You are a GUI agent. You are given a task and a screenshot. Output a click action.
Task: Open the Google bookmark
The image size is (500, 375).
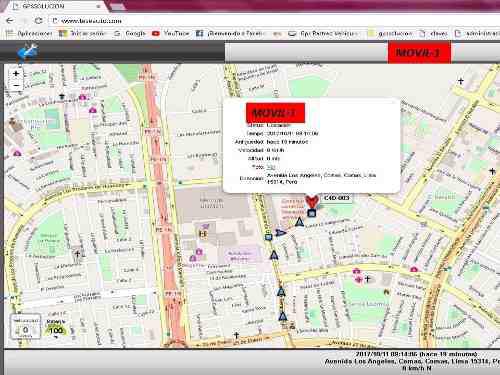pos(130,33)
